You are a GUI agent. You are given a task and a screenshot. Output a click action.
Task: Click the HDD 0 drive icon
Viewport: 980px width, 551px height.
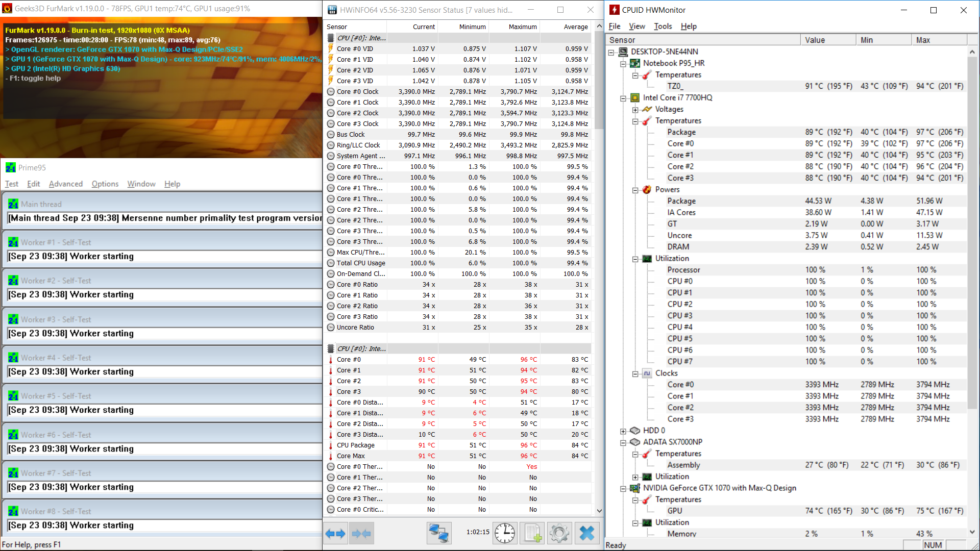[x=635, y=431]
